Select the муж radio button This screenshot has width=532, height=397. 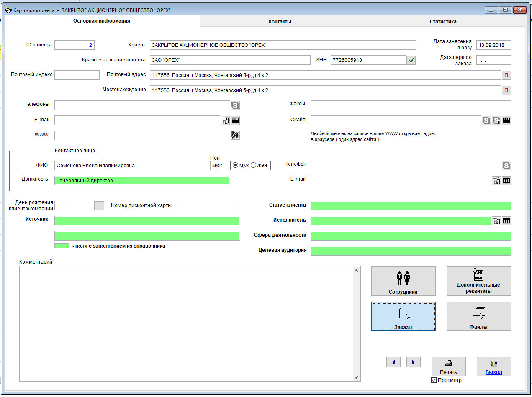[x=236, y=165]
